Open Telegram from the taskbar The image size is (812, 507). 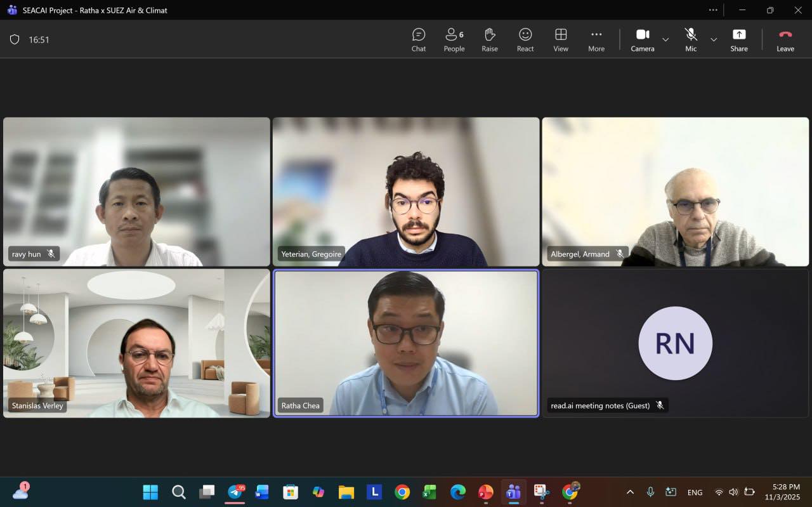235,492
